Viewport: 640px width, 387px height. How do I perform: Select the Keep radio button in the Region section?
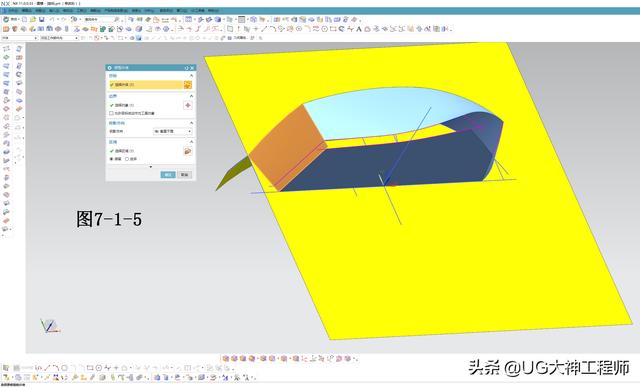111,159
